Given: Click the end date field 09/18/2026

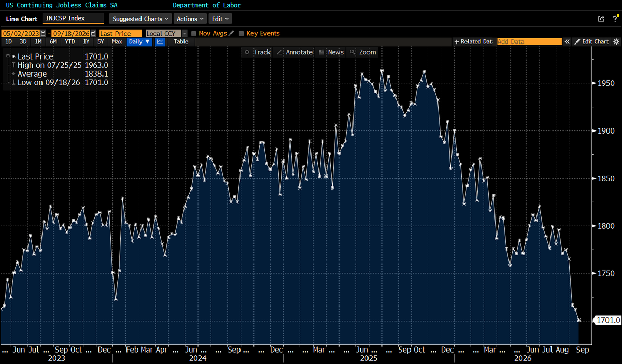Looking at the screenshot, I should (70, 33).
